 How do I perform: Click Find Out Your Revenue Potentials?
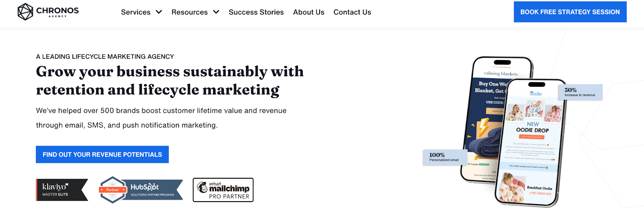coord(102,154)
